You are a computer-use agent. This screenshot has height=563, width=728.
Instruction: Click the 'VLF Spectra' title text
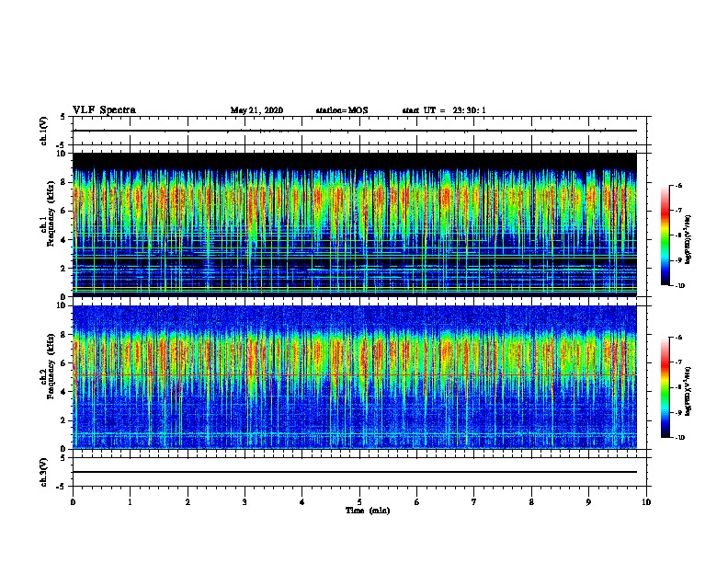coord(104,110)
